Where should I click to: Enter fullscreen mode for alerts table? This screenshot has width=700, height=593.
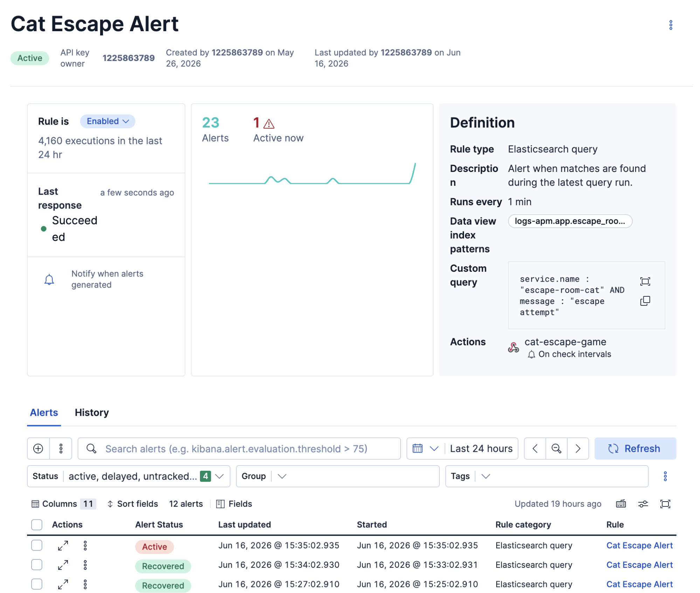(x=665, y=504)
